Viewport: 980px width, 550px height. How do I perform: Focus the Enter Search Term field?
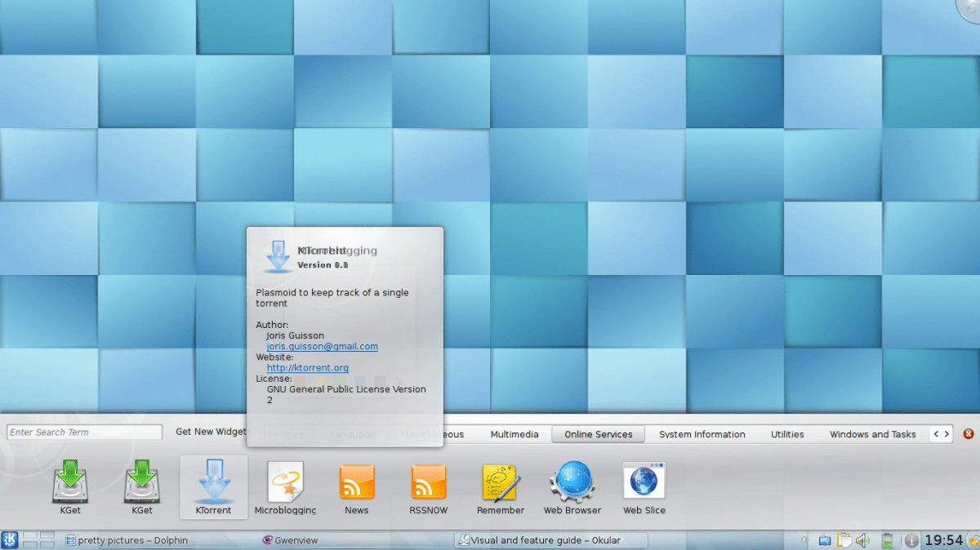point(85,432)
